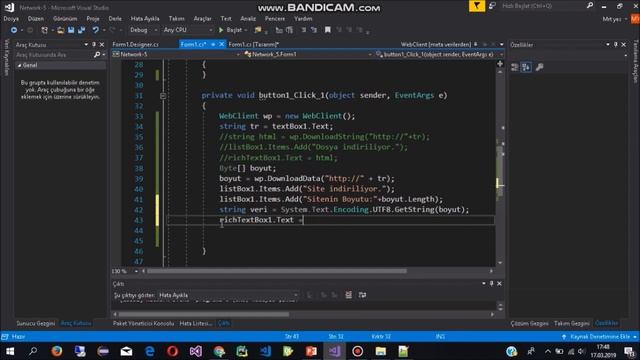Click the property pages wrench icon

539,67
